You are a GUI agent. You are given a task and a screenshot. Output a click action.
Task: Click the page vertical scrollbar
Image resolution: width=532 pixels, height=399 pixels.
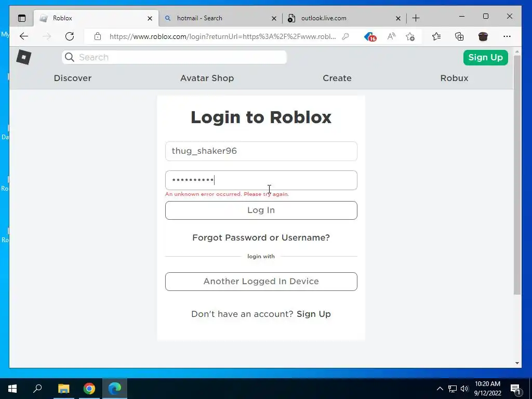tap(517, 175)
